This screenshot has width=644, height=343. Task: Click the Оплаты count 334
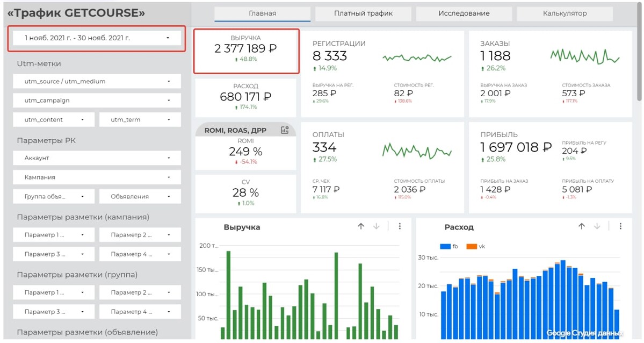tap(324, 147)
